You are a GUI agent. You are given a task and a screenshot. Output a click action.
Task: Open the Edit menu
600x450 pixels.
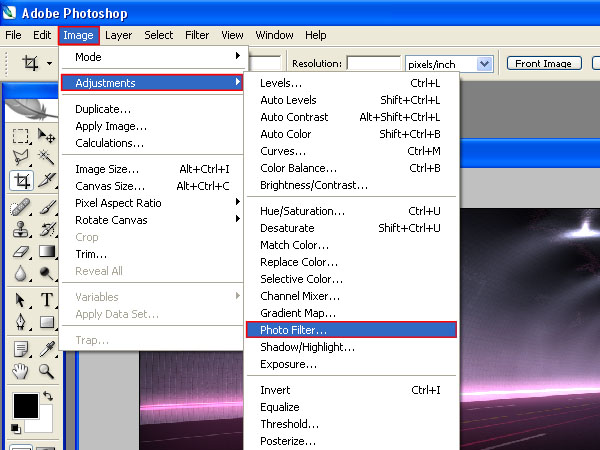42,35
